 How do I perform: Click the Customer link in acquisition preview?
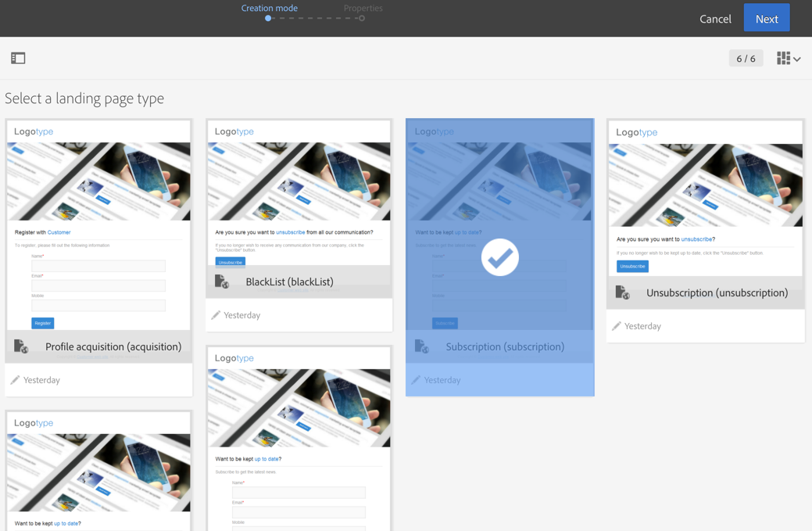[59, 232]
